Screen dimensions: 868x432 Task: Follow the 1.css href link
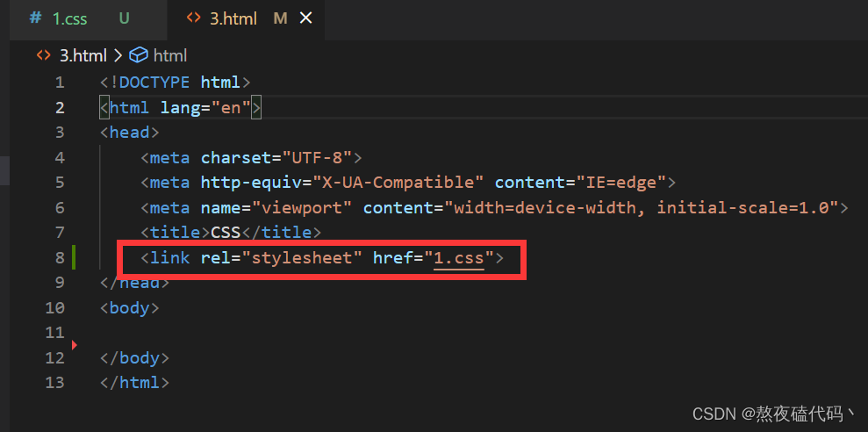(x=459, y=257)
